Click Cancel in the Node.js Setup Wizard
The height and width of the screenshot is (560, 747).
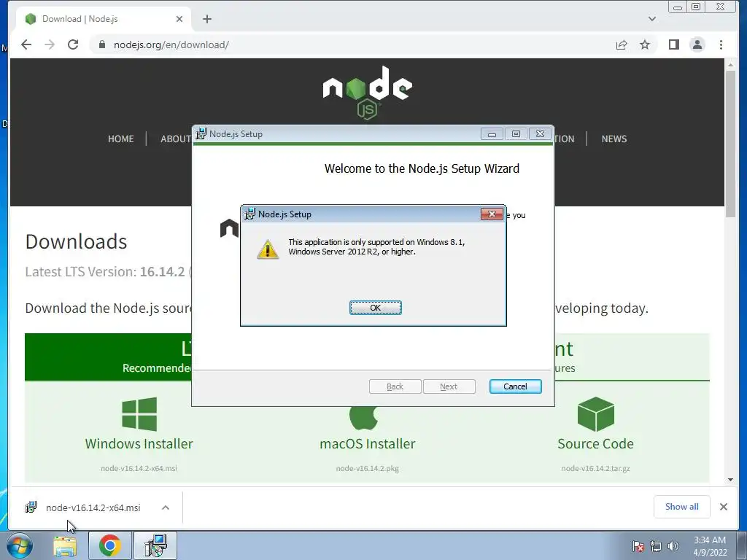click(515, 386)
